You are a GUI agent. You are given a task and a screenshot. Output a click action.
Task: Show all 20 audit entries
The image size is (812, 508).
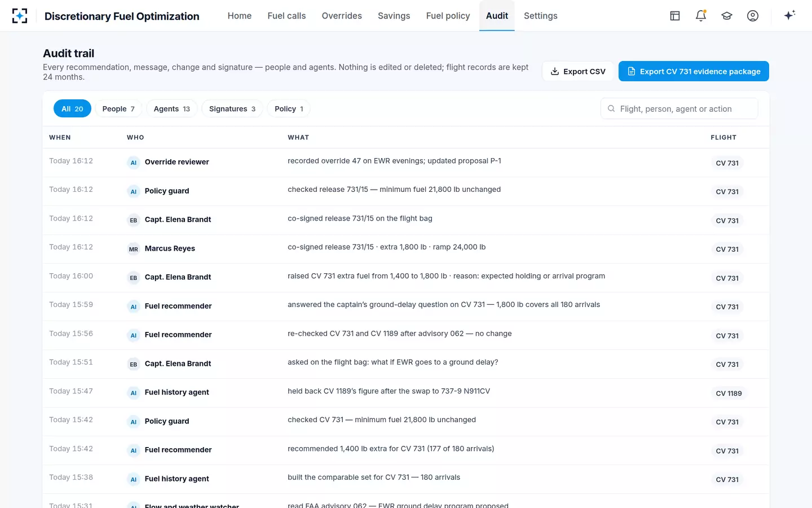(x=72, y=108)
